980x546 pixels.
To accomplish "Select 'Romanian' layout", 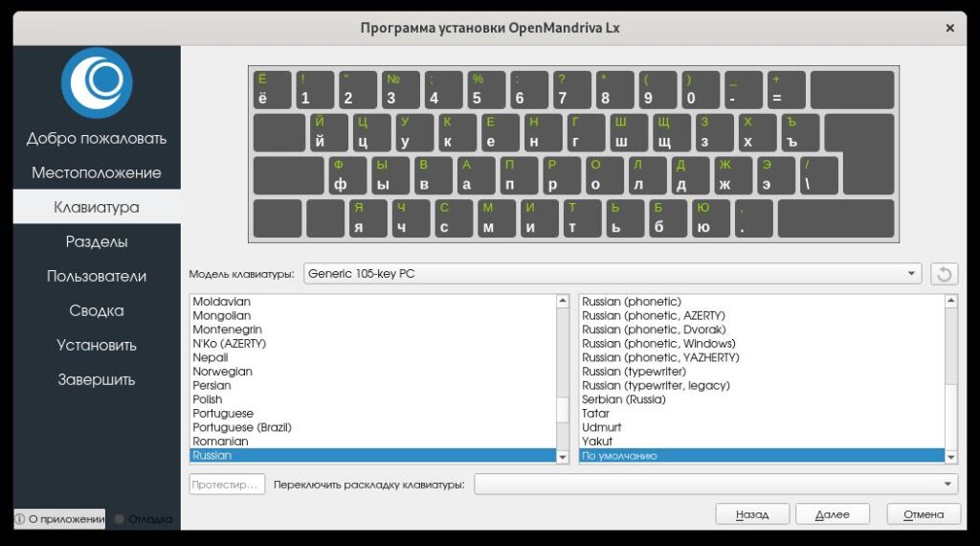I will click(x=372, y=441).
